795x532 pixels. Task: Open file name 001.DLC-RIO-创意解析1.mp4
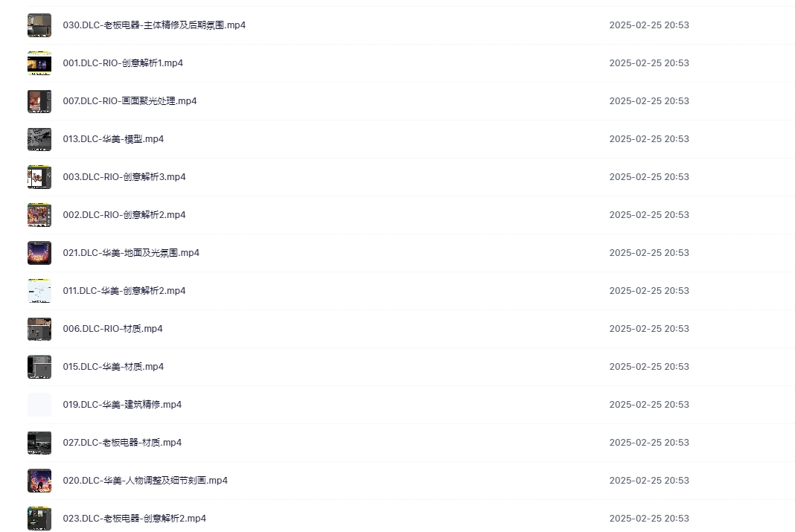click(x=123, y=63)
